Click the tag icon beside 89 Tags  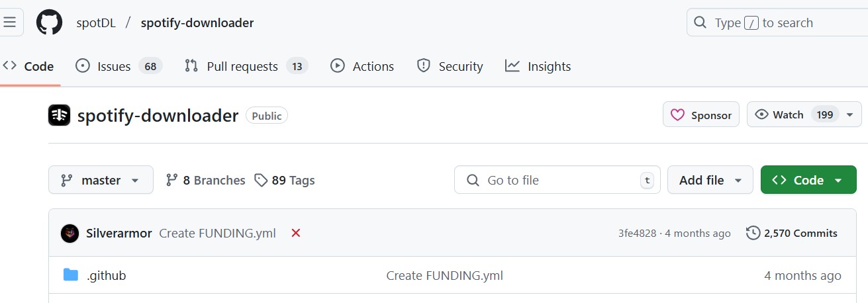coord(262,180)
